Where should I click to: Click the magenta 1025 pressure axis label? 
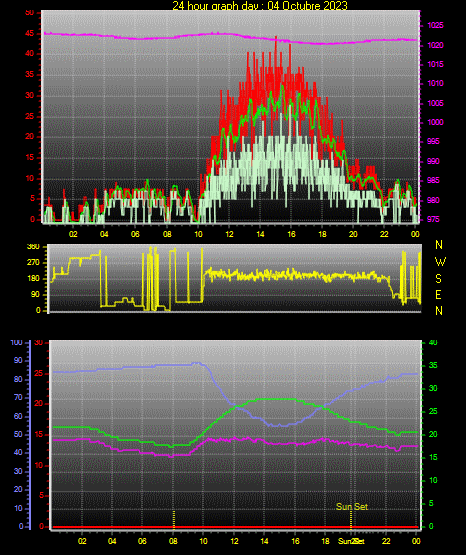click(x=435, y=25)
